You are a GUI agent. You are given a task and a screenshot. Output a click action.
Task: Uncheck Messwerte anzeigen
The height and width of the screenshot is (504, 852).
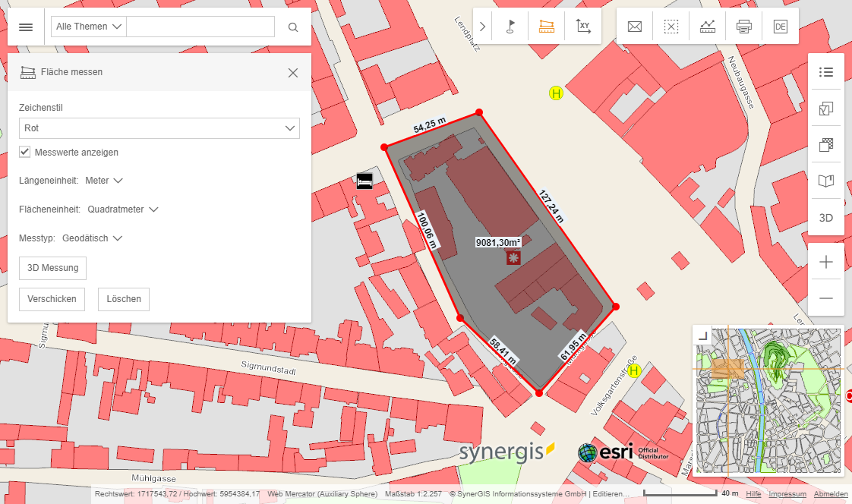coord(24,152)
